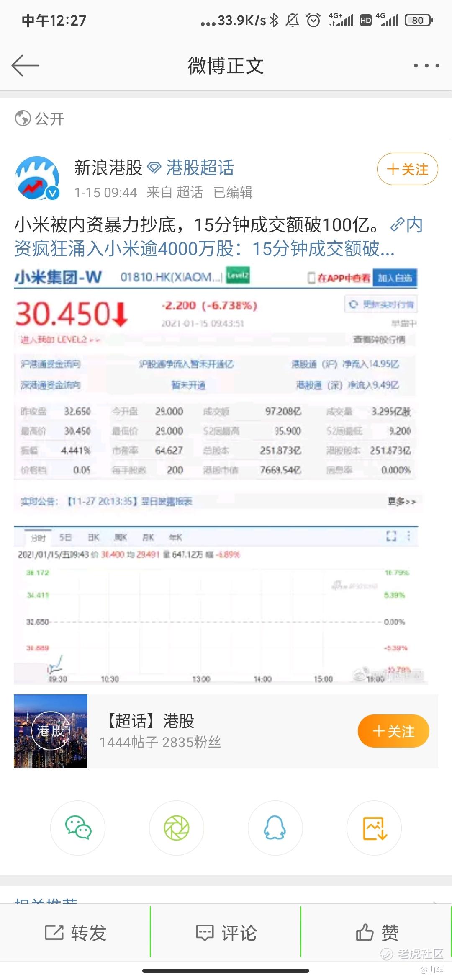The width and height of the screenshot is (452, 980).
Task: Tap the Bluetooth status icon
Action: click(274, 20)
